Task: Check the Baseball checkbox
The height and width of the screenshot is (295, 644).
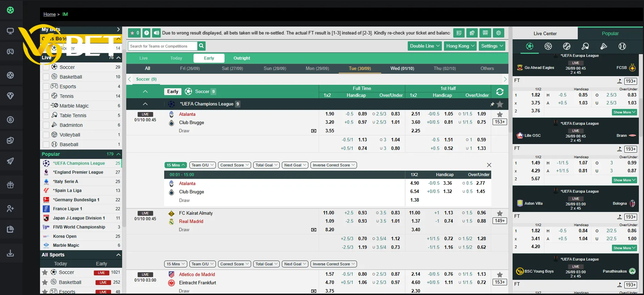Action: pyautogui.click(x=46, y=144)
